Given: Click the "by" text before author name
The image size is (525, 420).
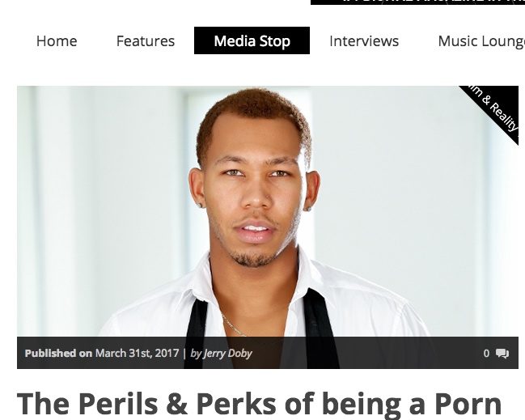Looking at the screenshot, I should click(x=196, y=354).
